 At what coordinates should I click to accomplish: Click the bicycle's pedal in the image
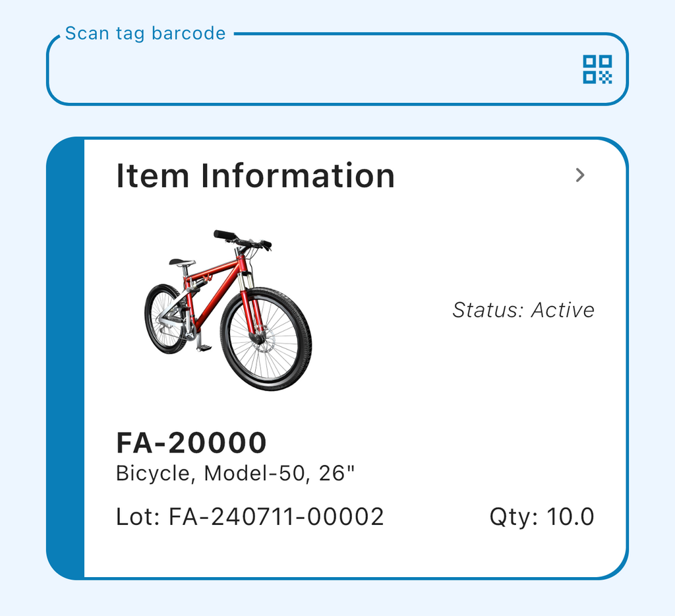204,347
